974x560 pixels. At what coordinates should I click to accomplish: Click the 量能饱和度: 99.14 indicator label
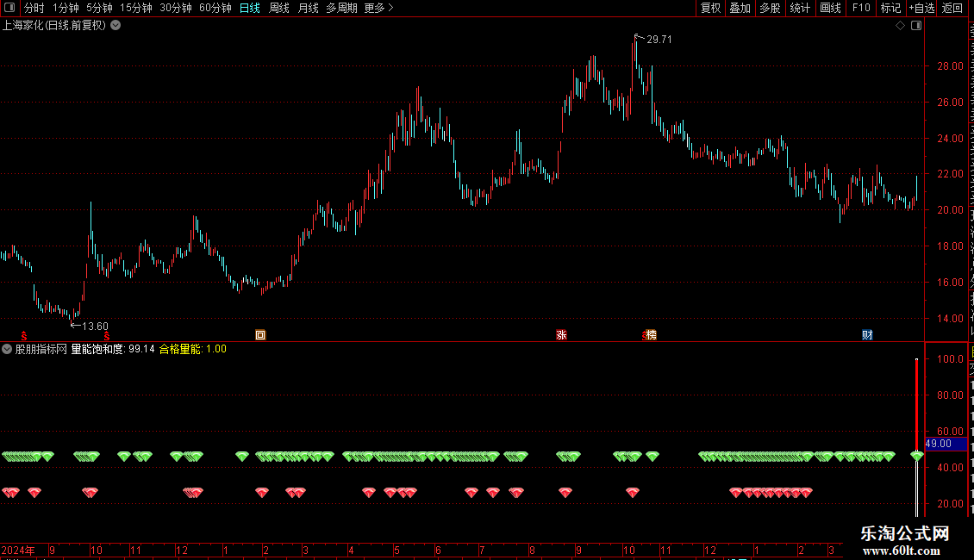[112, 349]
